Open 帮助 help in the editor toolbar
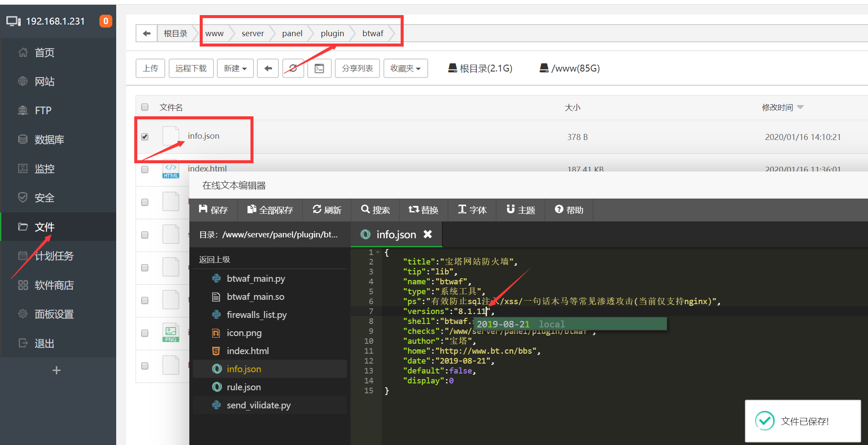This screenshot has height=445, width=868. click(569, 210)
